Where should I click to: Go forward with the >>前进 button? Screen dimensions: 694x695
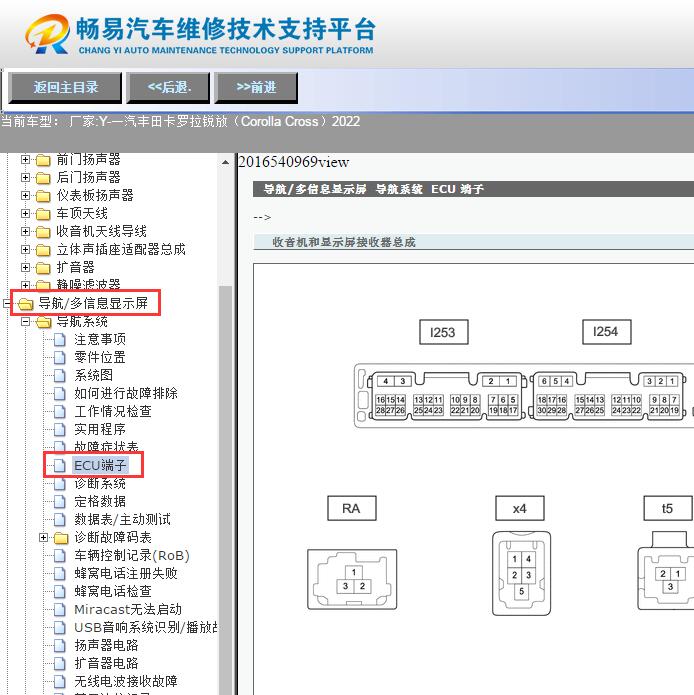256,88
